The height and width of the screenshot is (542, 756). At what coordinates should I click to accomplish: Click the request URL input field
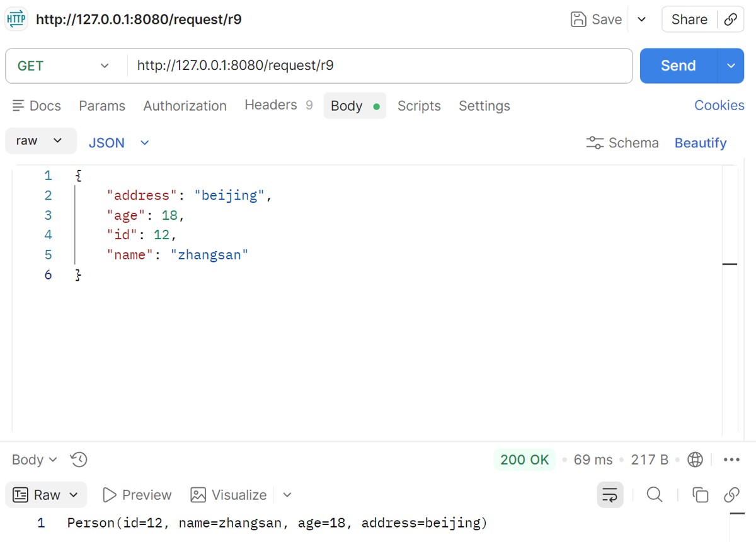click(x=378, y=65)
